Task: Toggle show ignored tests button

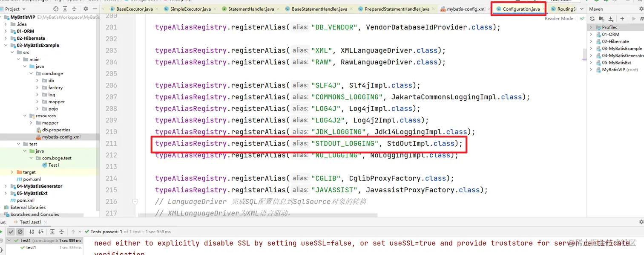Action: (20, 232)
